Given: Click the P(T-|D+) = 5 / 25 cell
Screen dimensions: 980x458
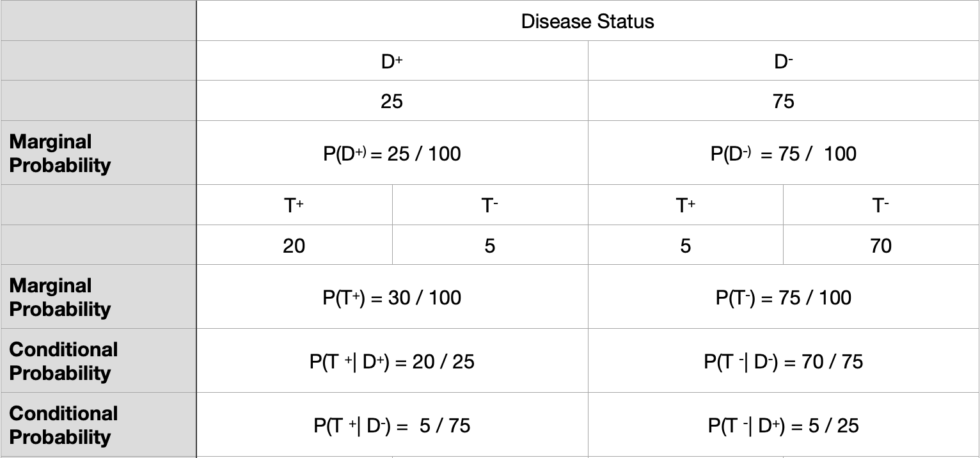Looking at the screenshot, I should pyautogui.click(x=783, y=425).
